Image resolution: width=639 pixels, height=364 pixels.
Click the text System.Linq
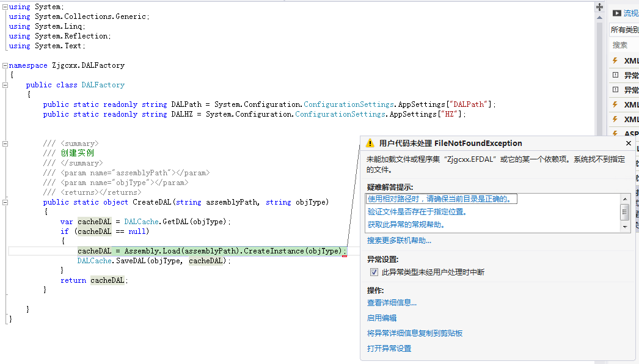pyautogui.click(x=59, y=26)
